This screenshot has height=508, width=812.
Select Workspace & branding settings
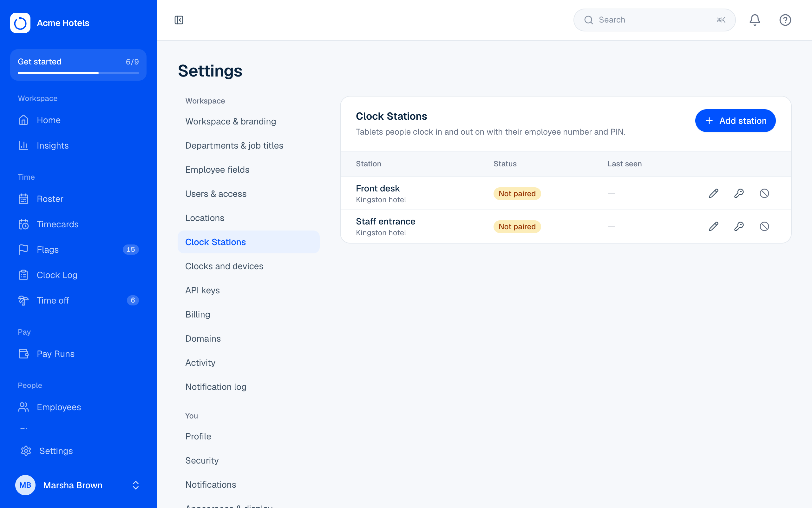click(x=249, y=121)
